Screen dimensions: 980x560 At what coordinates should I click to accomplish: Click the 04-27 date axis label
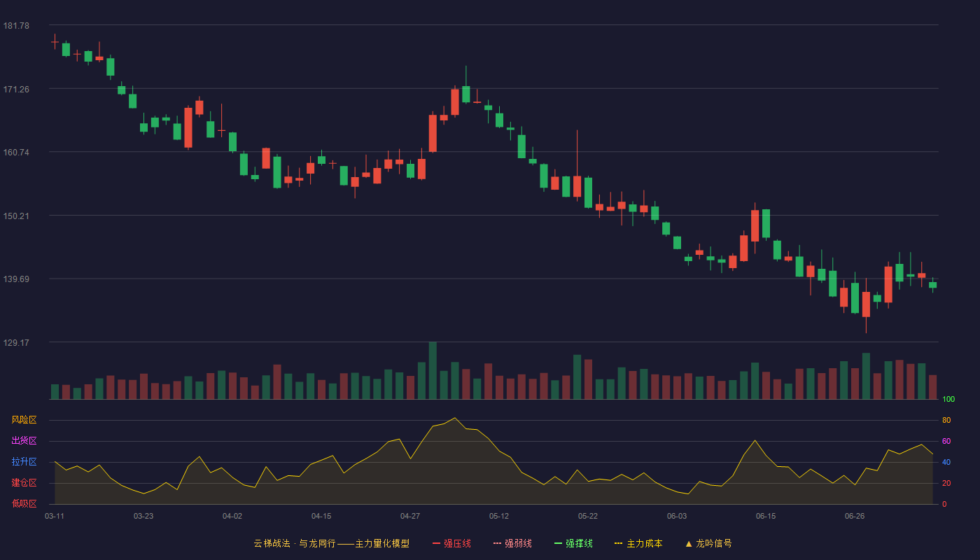click(410, 516)
